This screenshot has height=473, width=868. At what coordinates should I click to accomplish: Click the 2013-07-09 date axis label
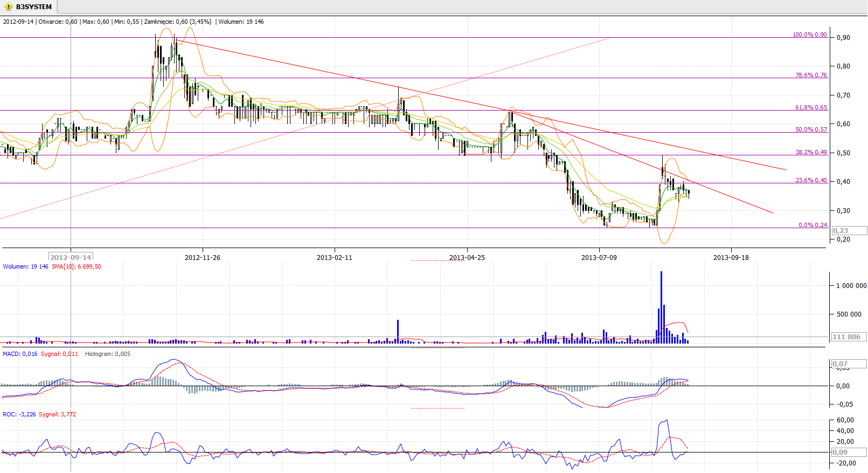pos(599,257)
